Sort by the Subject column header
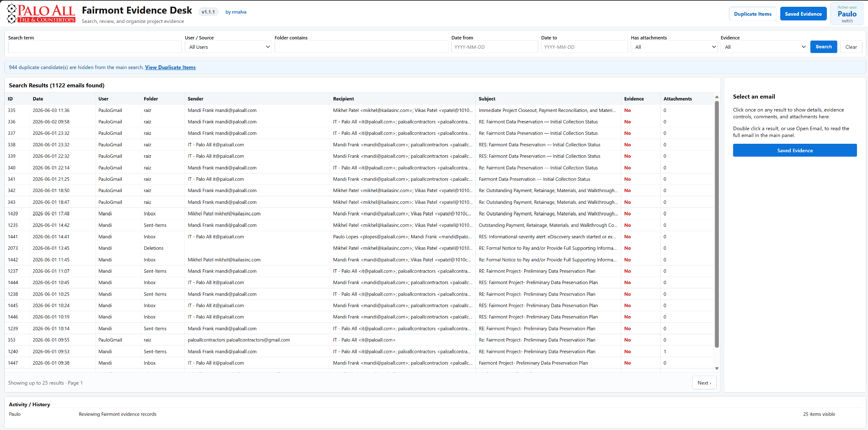This screenshot has width=868, height=430. point(487,99)
